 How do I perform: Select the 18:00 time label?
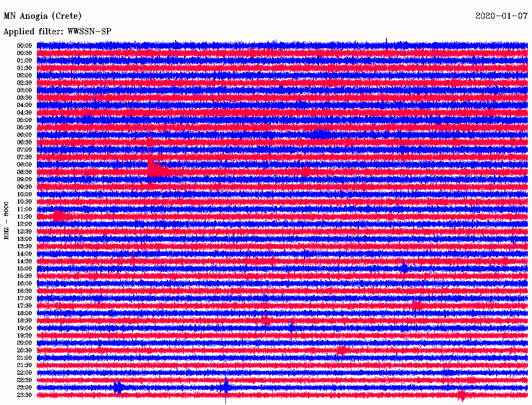(24, 314)
